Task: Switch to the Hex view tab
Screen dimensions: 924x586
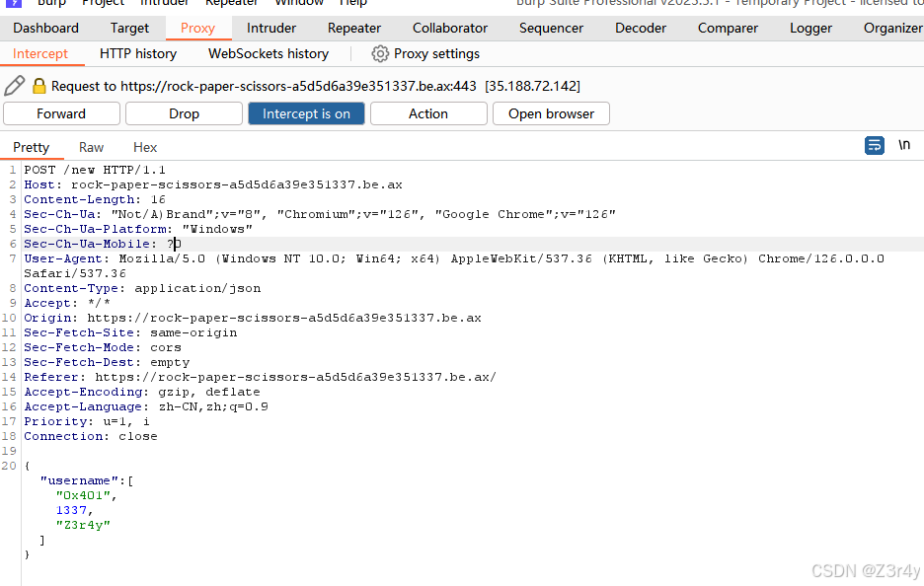Action: tap(145, 147)
